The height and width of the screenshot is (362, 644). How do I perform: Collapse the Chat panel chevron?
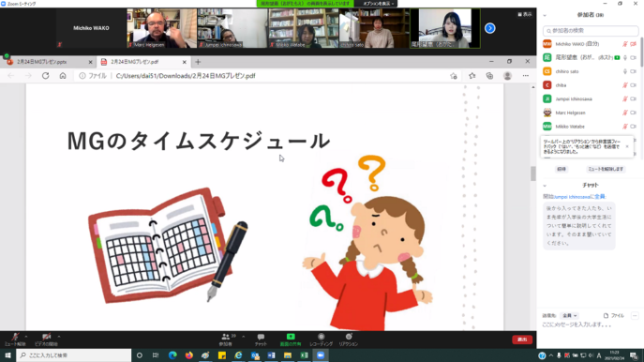[545, 186]
